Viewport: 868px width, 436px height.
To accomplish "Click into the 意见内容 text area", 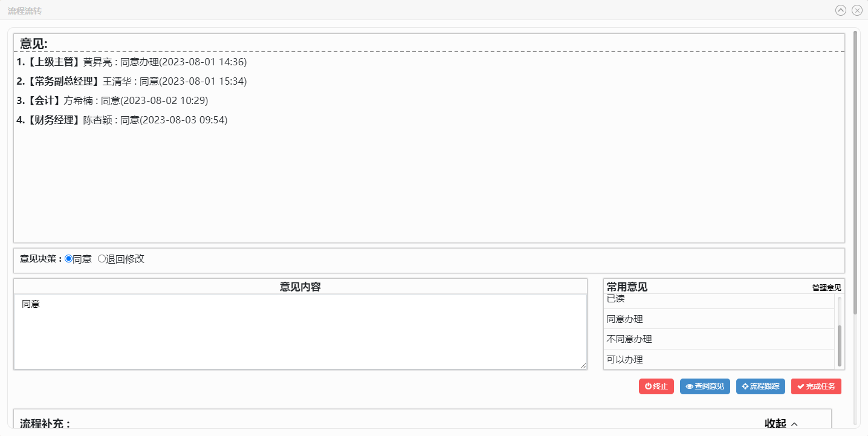I will click(300, 331).
